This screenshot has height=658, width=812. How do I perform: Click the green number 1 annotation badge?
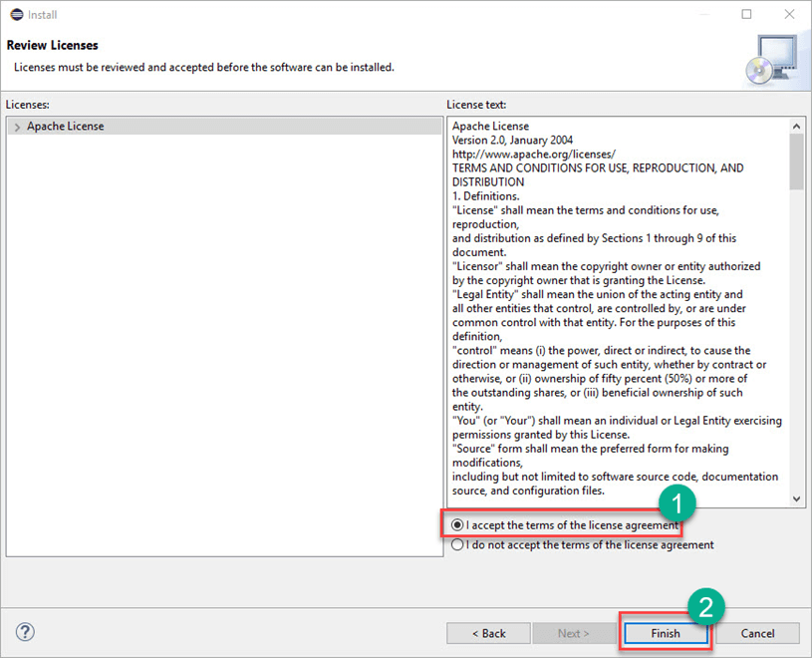point(677,503)
